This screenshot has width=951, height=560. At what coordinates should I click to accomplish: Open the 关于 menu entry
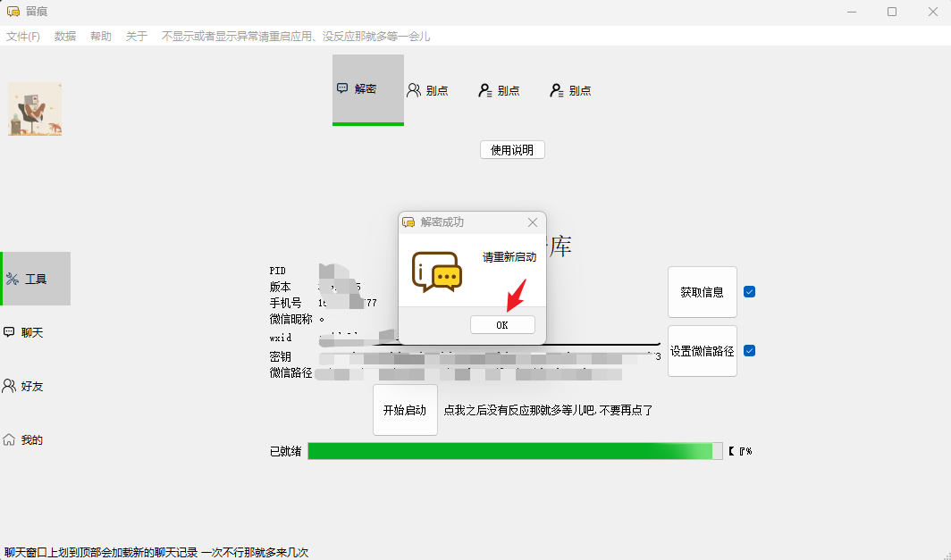pos(136,36)
